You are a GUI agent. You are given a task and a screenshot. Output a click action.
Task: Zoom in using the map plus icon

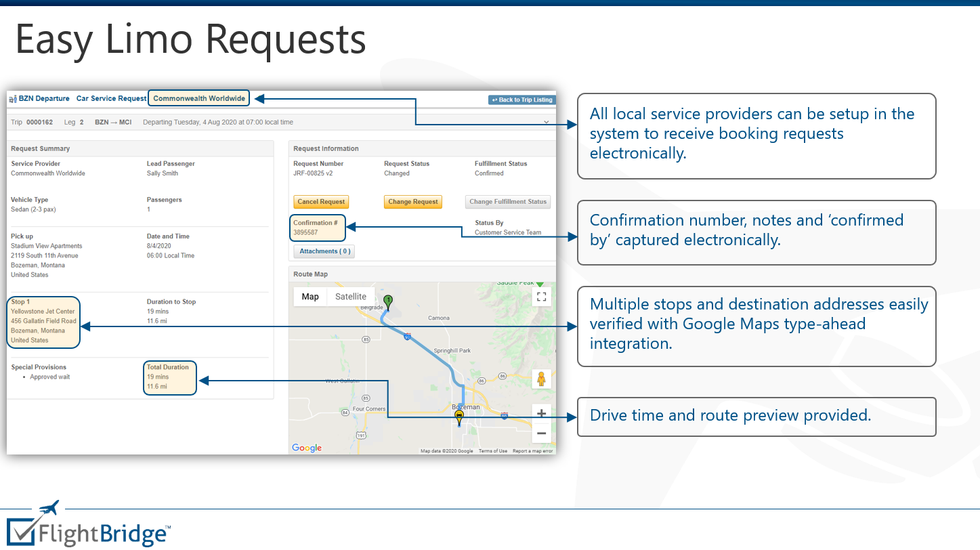pyautogui.click(x=541, y=412)
